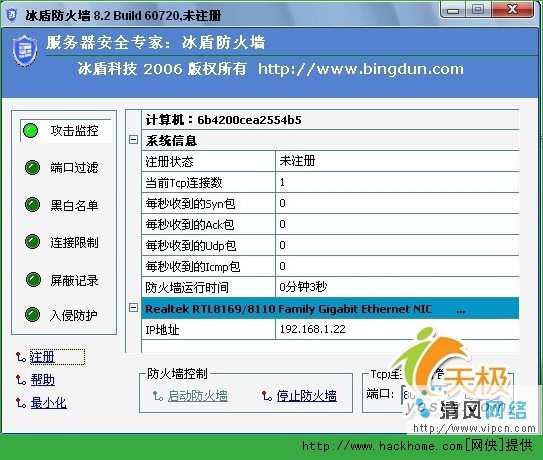Click the arrow icon beside the 帮助 link
Image resolution: width=543 pixels, height=460 pixels.
click(20, 380)
